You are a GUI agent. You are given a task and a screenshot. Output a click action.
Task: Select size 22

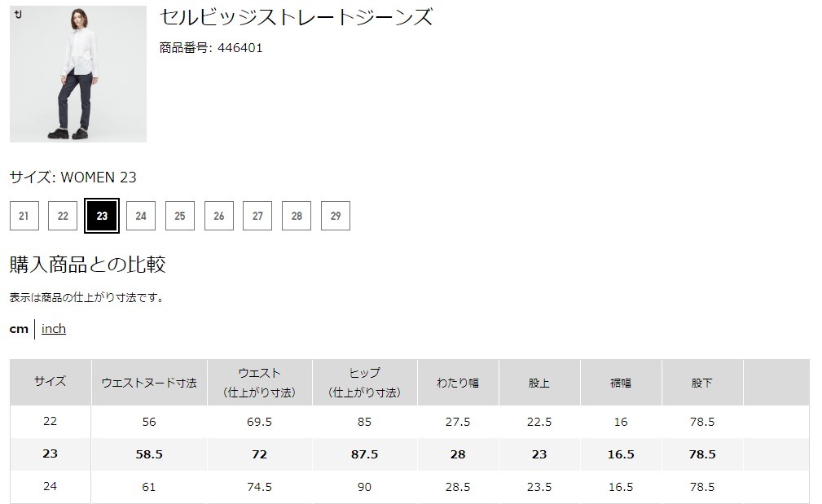[x=63, y=216]
